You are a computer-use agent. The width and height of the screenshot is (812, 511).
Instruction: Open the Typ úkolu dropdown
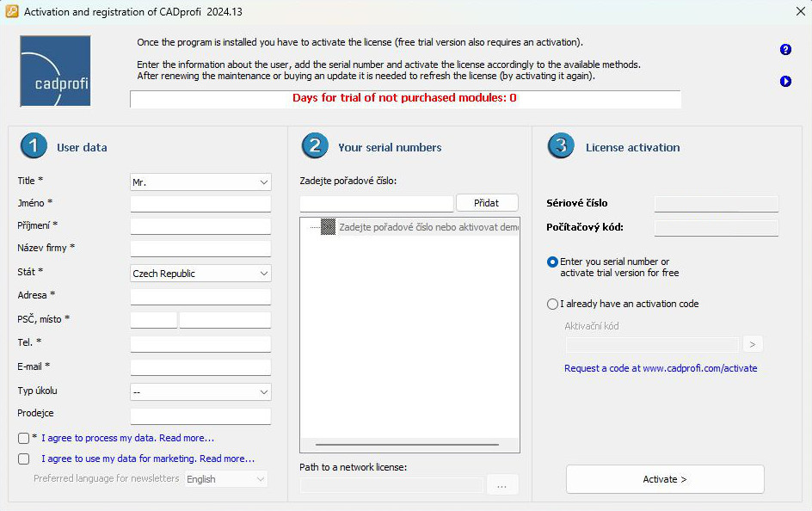click(200, 392)
